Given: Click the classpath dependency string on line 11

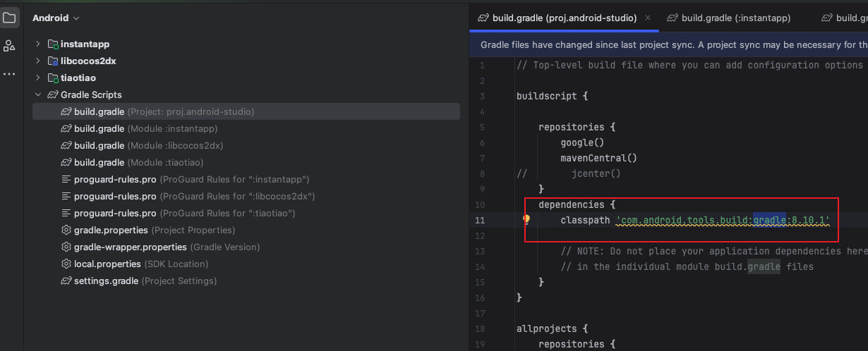Looking at the screenshot, I should [x=723, y=220].
